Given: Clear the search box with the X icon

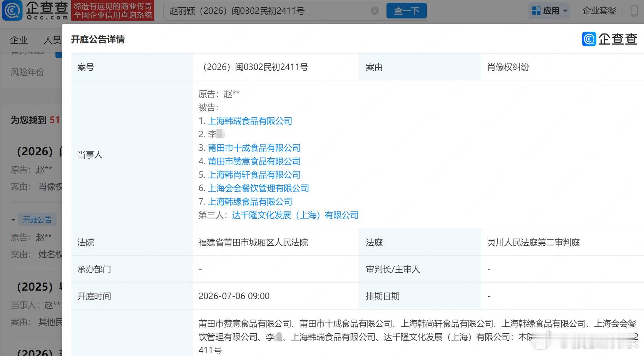Looking at the screenshot, I should [x=375, y=11].
